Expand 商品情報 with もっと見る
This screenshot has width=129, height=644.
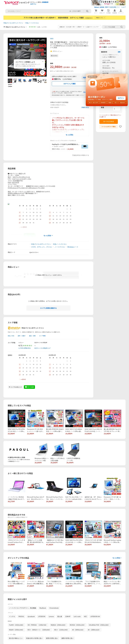pos(48,235)
